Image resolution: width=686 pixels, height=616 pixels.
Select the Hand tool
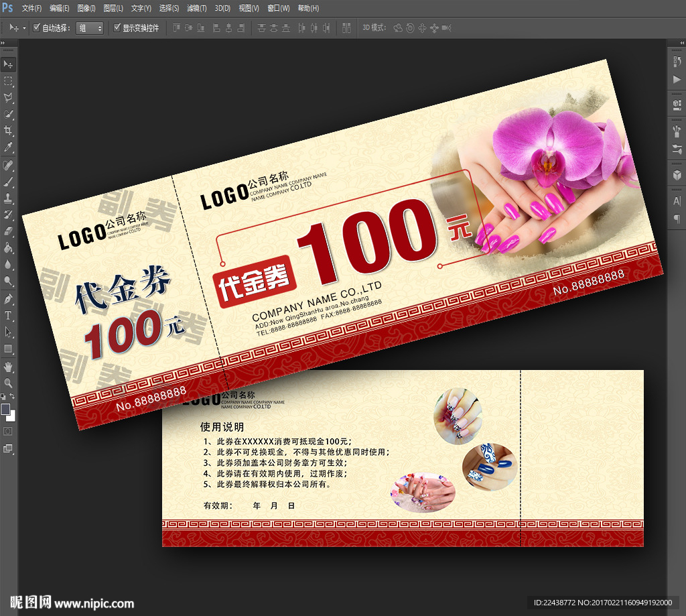pyautogui.click(x=8, y=367)
